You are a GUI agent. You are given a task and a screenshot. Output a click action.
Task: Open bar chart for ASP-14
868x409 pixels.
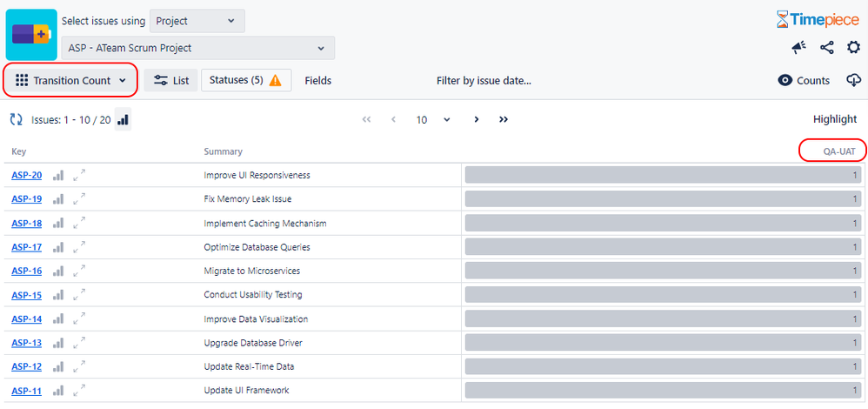click(x=58, y=319)
